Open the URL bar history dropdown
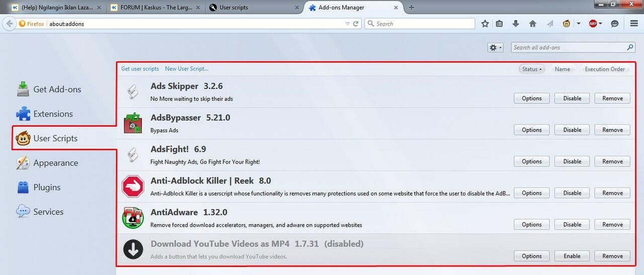The height and width of the screenshot is (275, 644). pos(348,24)
